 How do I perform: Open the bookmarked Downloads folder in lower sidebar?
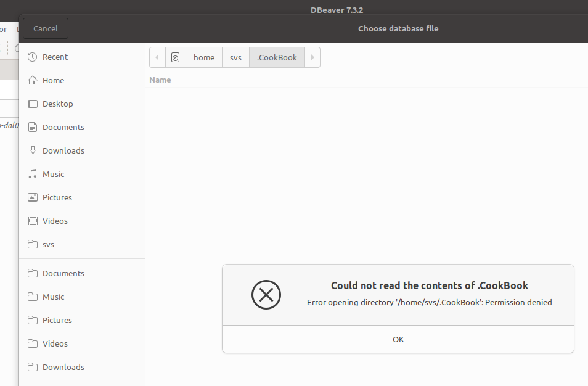[82, 368]
